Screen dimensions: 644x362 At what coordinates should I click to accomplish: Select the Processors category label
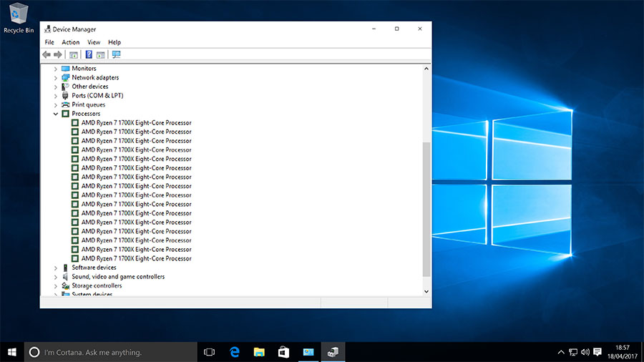point(86,114)
